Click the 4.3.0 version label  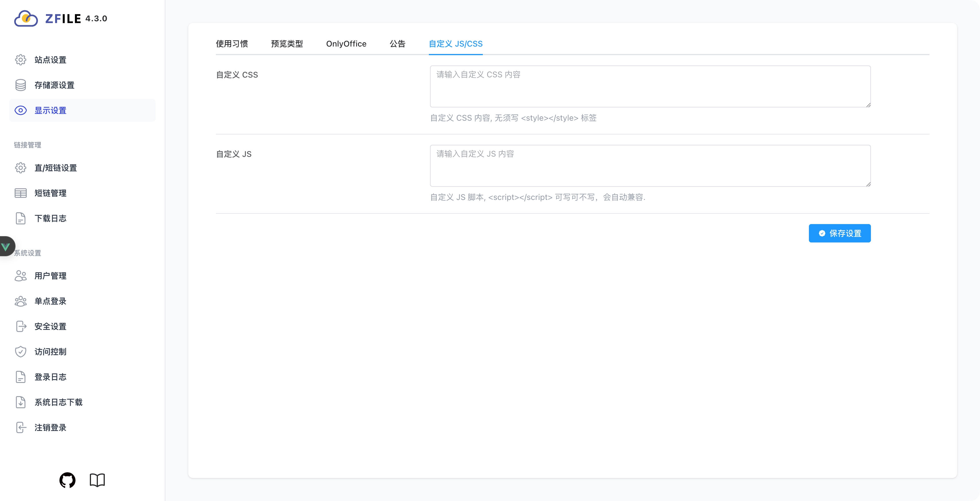click(x=96, y=19)
